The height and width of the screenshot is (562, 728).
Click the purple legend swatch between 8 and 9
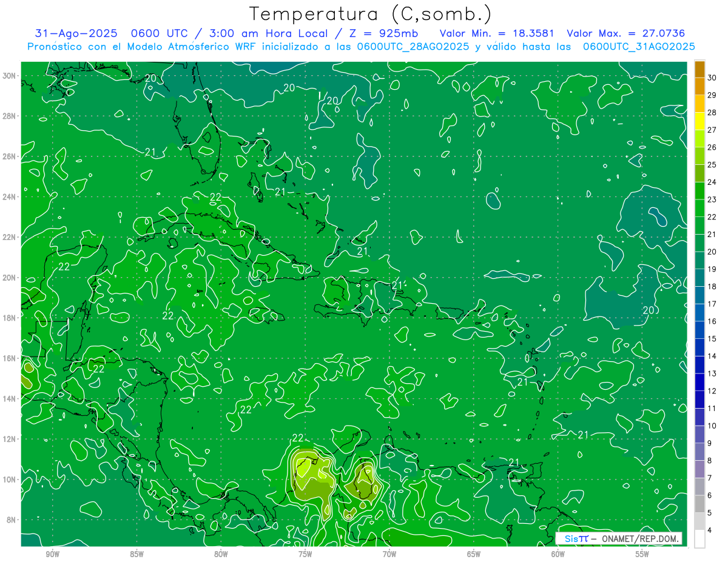tap(699, 452)
